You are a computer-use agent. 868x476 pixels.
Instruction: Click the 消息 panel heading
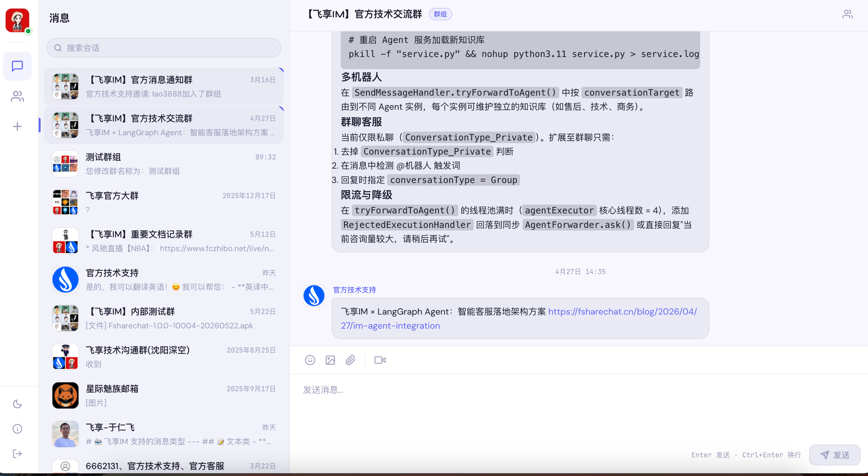[x=59, y=18]
